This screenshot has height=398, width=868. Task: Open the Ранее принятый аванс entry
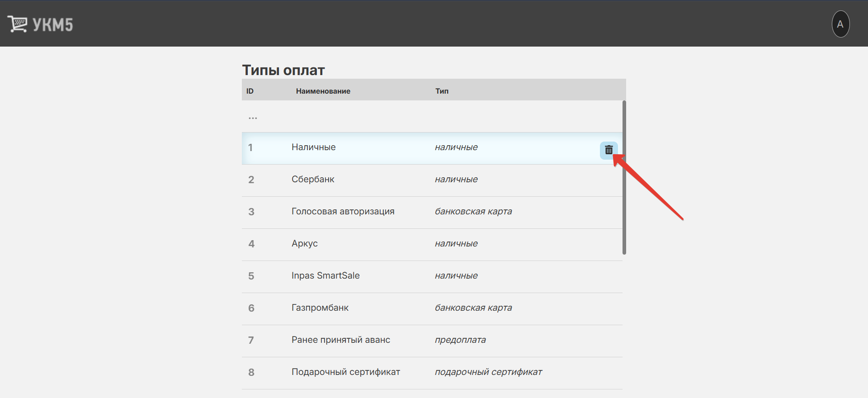[x=340, y=340]
